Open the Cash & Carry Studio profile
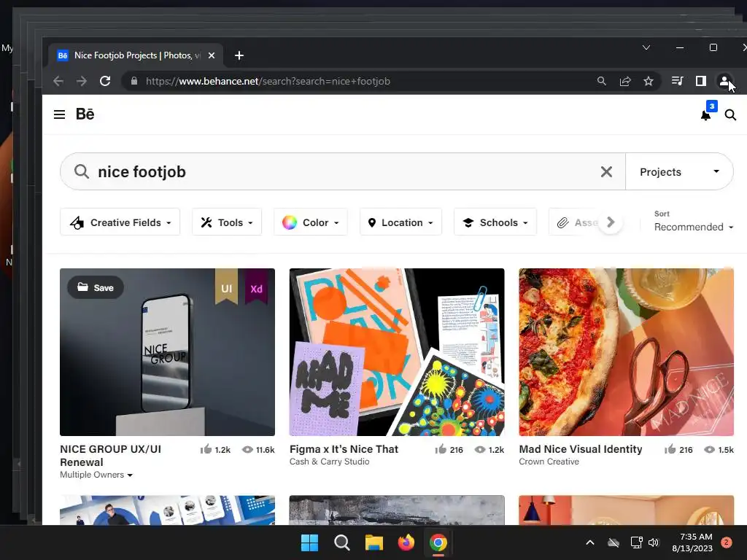The image size is (747, 560). [x=330, y=462]
